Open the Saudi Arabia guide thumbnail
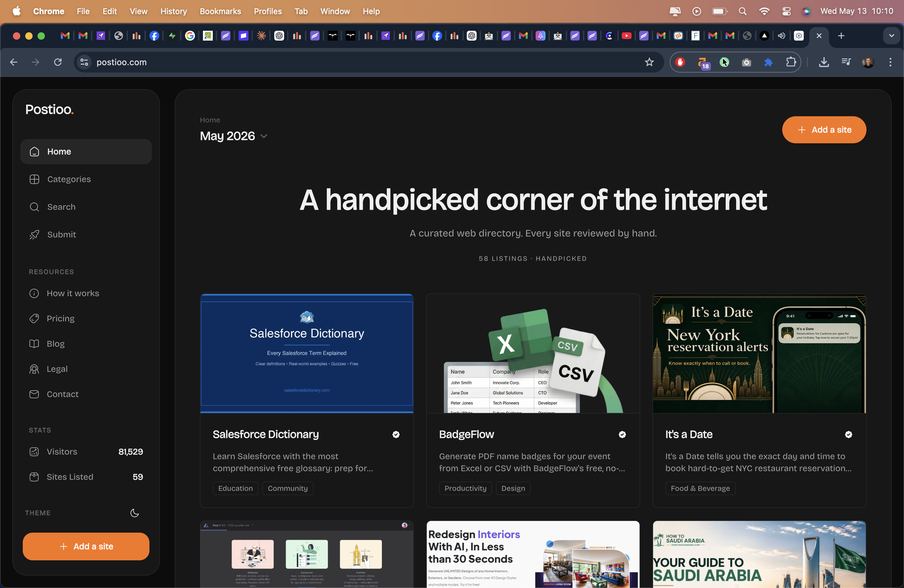 pos(759,554)
